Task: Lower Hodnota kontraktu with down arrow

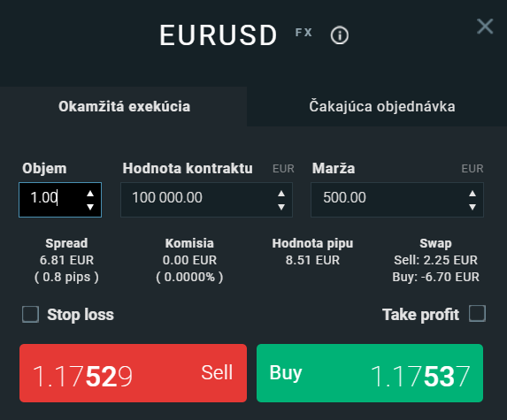Action: [x=281, y=207]
